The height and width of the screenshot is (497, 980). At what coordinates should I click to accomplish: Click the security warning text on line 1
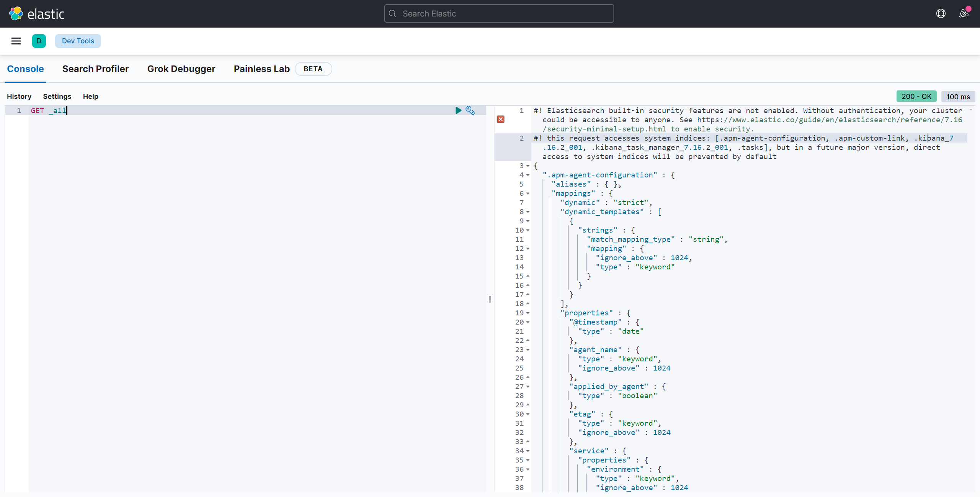pos(748,120)
